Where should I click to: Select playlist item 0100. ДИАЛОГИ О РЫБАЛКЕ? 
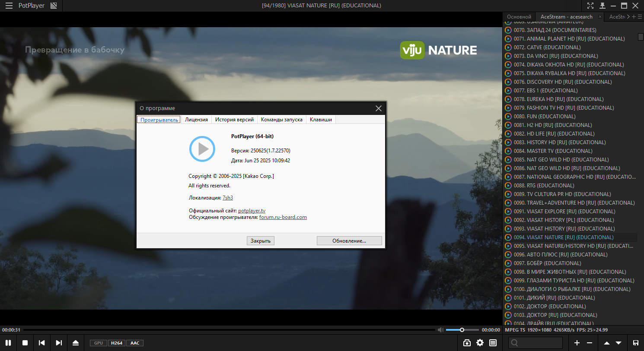point(570,289)
